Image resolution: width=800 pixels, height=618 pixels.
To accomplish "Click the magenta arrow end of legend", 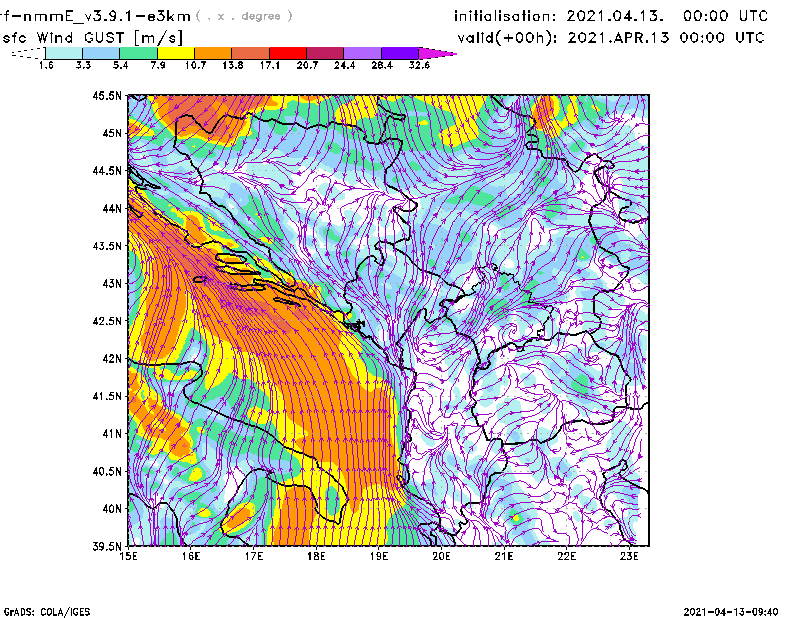I will [436, 53].
